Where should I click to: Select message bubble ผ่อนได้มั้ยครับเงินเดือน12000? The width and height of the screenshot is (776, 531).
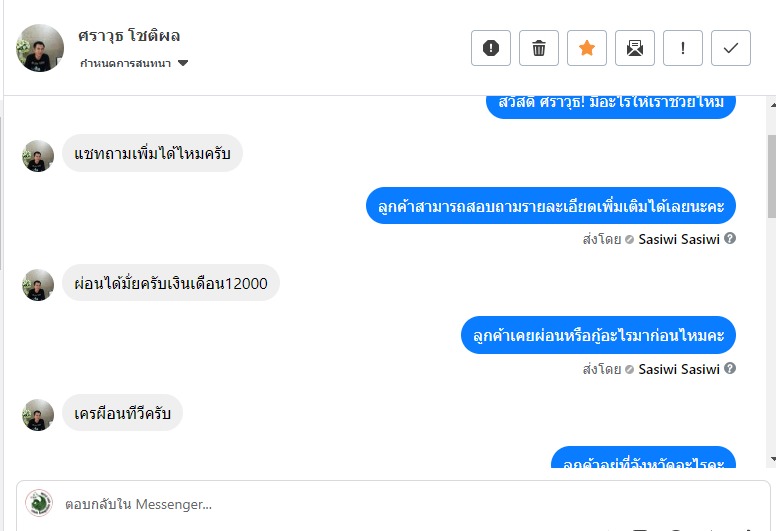click(x=171, y=283)
